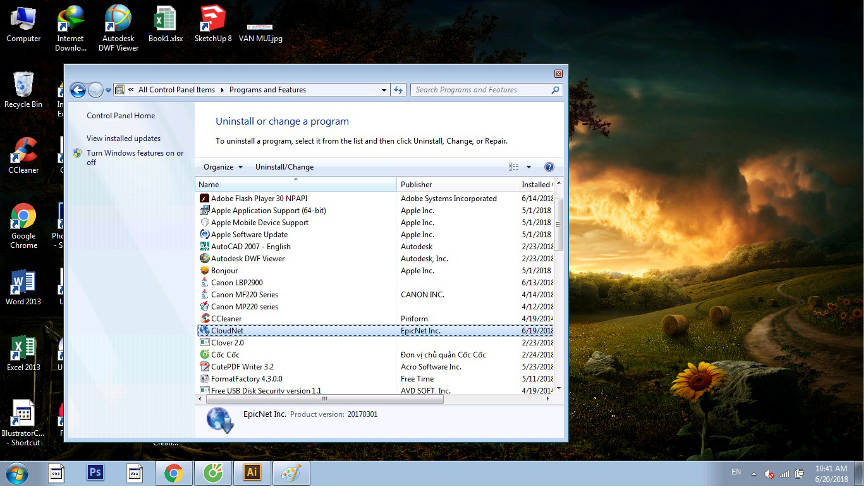The height and width of the screenshot is (489, 868).
Task: Select the CutePDF Writer 3.2 icon
Action: pyautogui.click(x=204, y=367)
